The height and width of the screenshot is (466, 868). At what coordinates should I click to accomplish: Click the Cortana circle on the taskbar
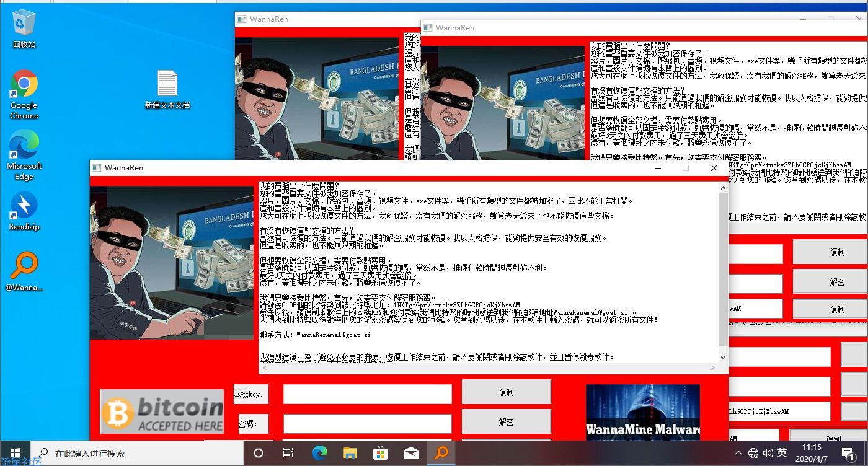click(x=259, y=453)
